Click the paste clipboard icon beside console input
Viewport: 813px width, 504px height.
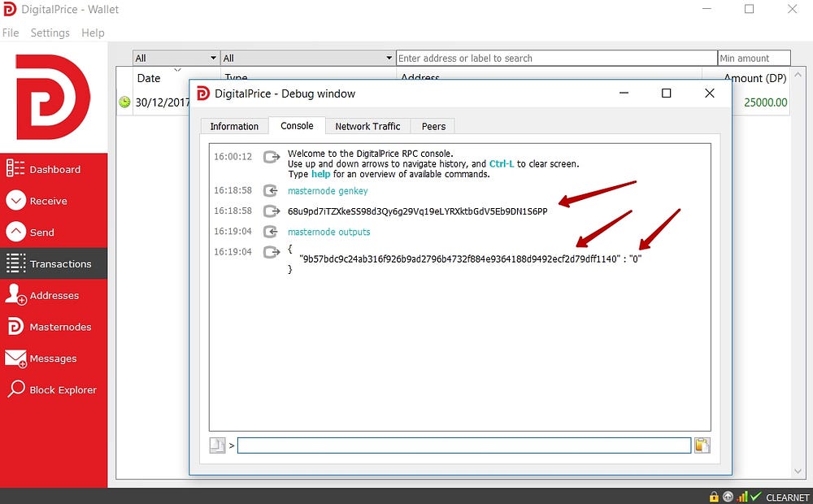702,445
